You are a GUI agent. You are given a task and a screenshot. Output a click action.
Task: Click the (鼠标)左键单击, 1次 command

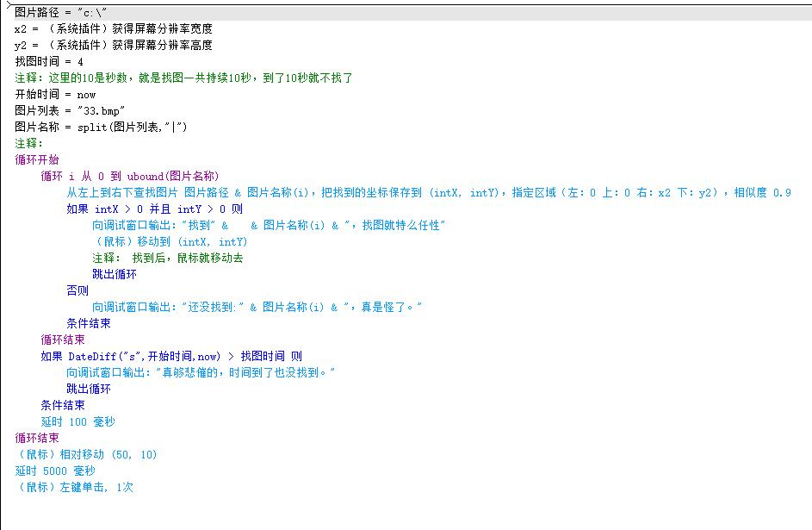click(x=74, y=488)
